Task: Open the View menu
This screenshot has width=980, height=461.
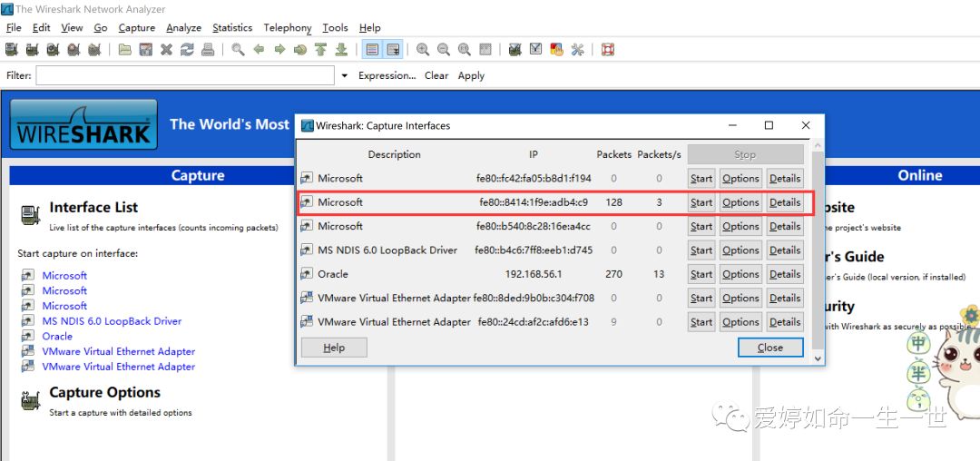Action: tap(72, 27)
